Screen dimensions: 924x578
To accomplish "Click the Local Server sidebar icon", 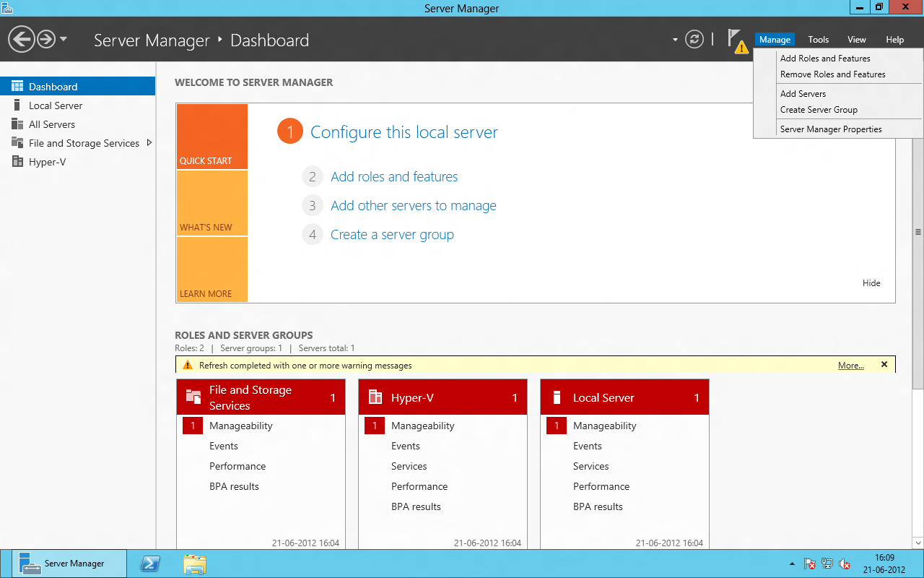I will tap(17, 105).
